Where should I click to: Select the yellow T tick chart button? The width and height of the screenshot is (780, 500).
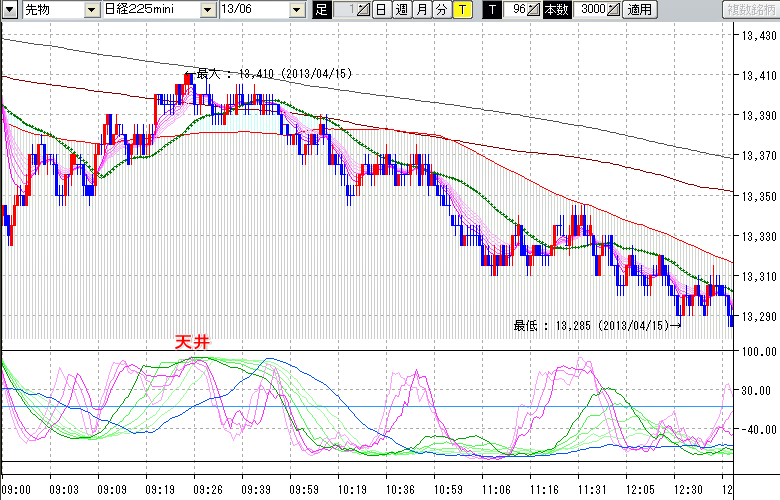(x=462, y=10)
